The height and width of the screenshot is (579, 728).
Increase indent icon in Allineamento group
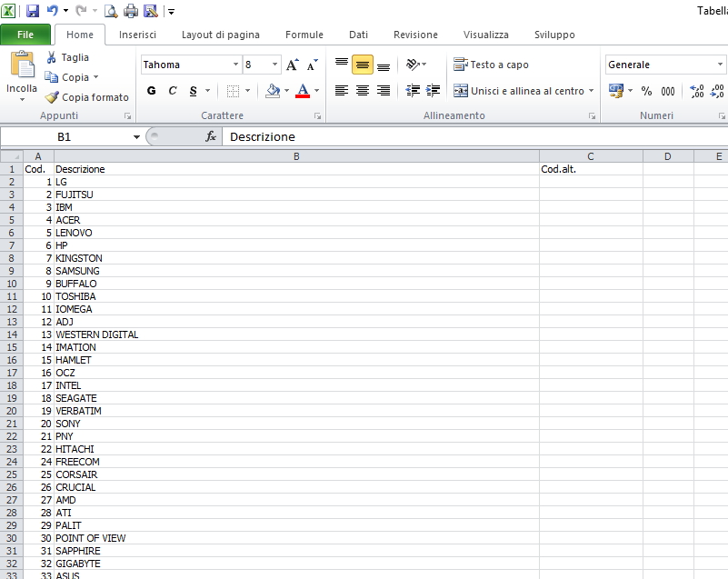[433, 91]
